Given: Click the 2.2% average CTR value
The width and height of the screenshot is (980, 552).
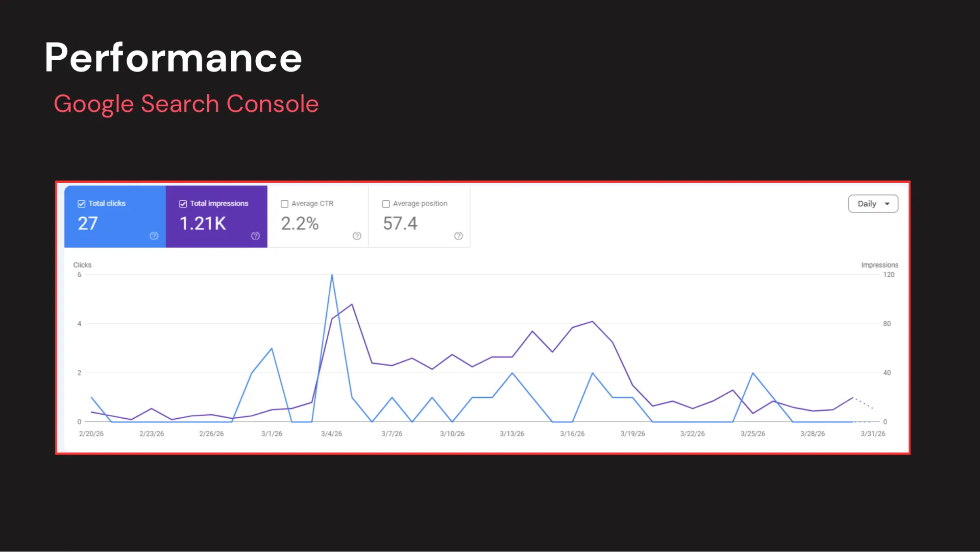Looking at the screenshot, I should pos(300,224).
